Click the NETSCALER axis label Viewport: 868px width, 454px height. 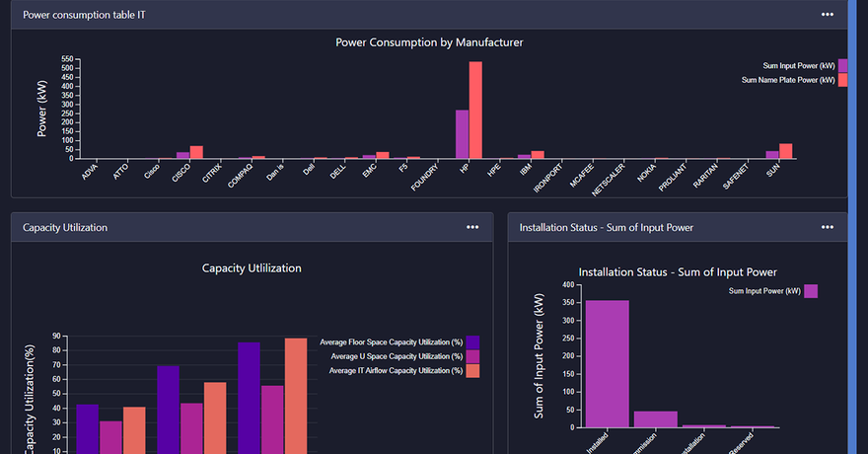609,180
